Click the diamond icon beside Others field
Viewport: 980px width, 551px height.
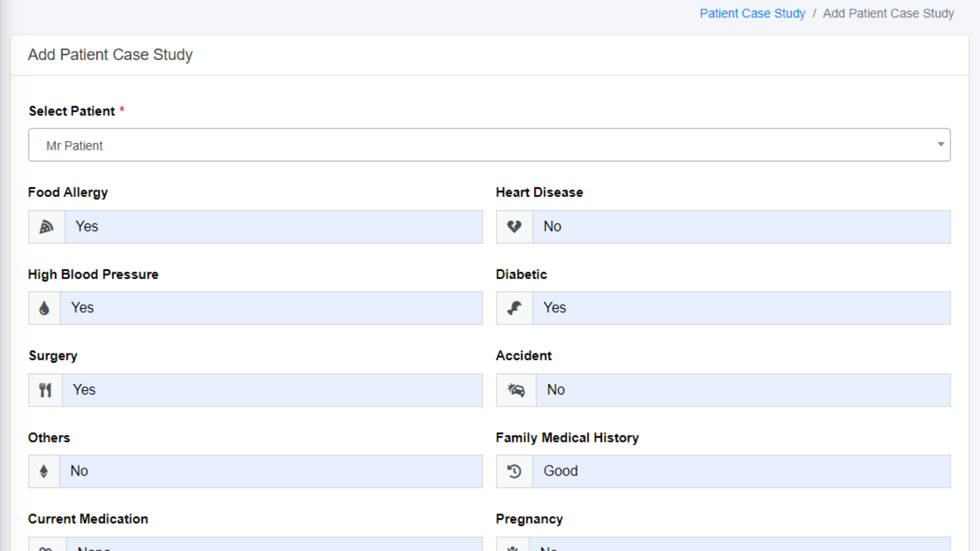(x=44, y=471)
